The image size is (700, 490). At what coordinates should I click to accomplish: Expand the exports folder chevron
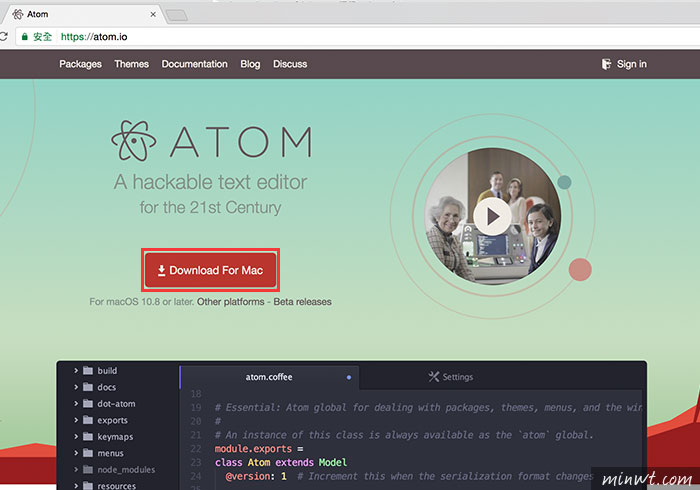pos(76,420)
